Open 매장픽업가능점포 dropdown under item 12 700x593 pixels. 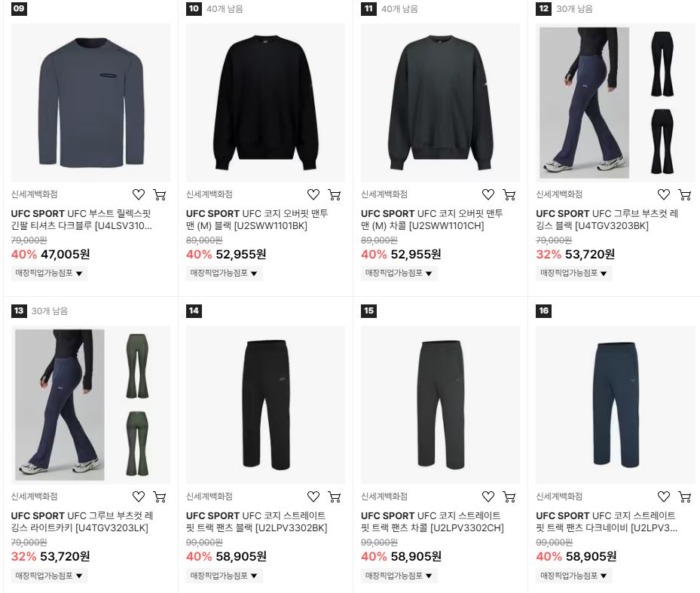(573, 273)
